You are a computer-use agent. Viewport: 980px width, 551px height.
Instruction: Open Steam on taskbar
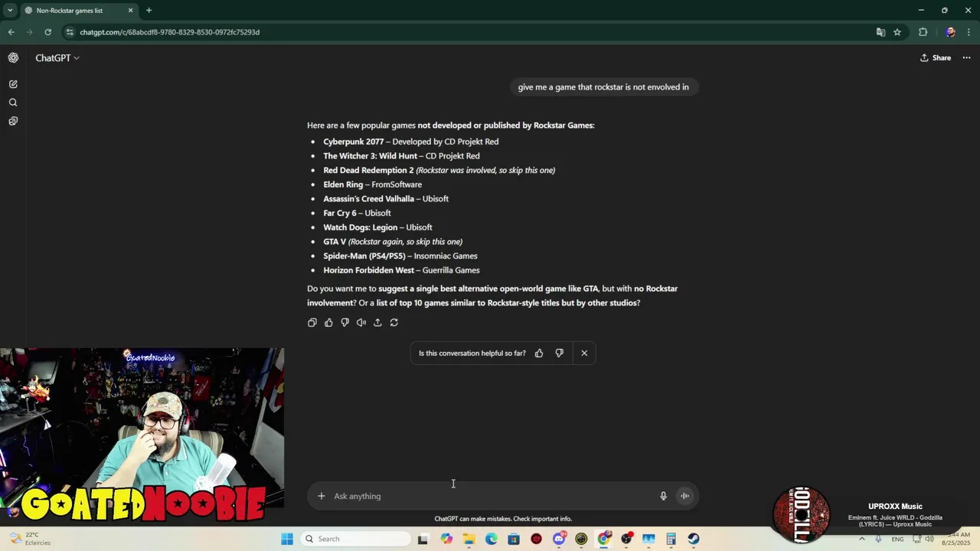coord(694,539)
